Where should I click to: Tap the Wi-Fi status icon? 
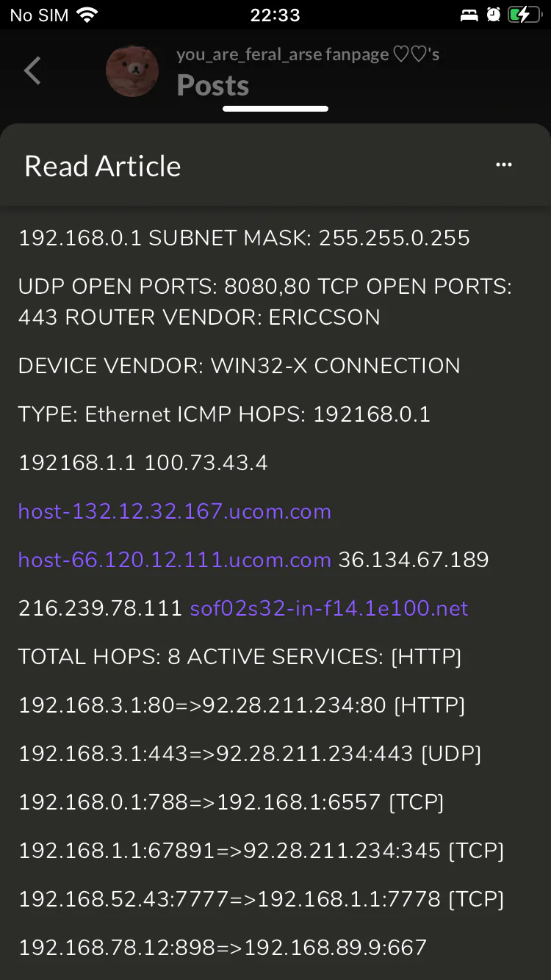[x=87, y=15]
